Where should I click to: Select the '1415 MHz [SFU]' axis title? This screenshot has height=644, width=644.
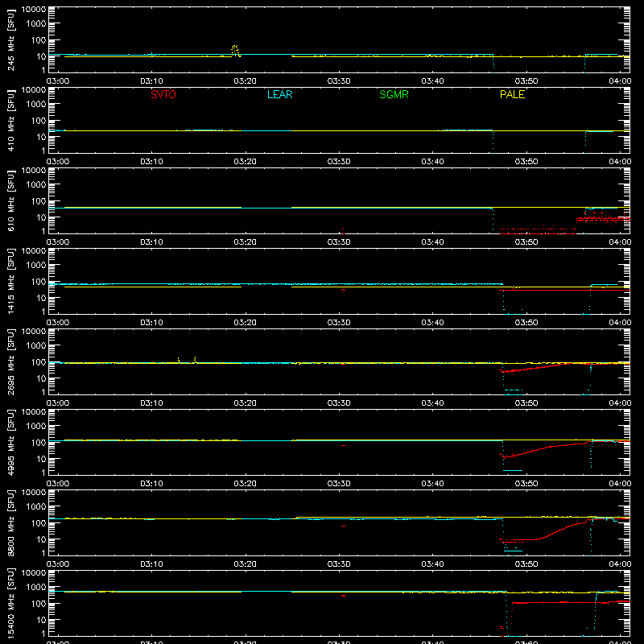[x=11, y=282]
